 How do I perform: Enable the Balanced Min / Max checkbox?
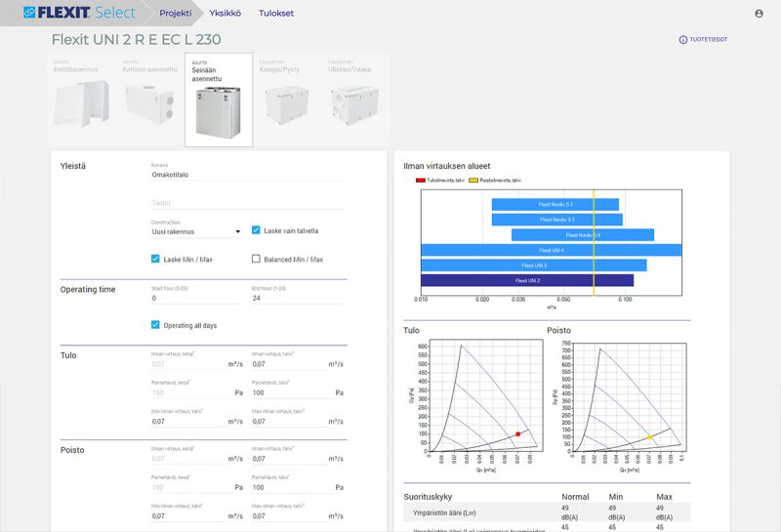(256, 259)
